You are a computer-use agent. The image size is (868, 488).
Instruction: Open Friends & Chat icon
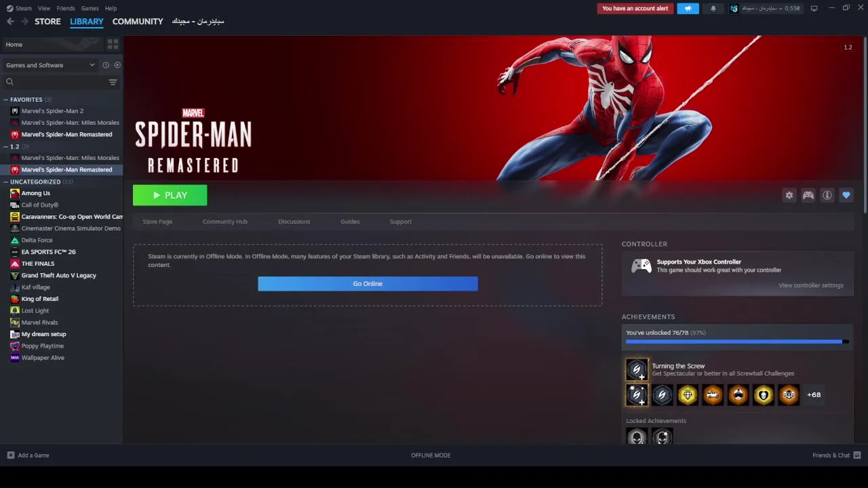tap(857, 455)
